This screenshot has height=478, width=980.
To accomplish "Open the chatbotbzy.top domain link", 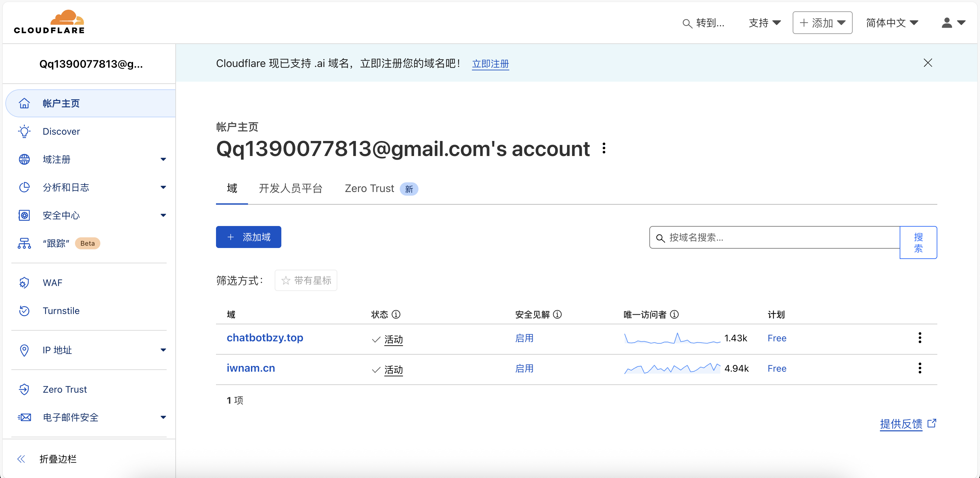I will click(265, 338).
